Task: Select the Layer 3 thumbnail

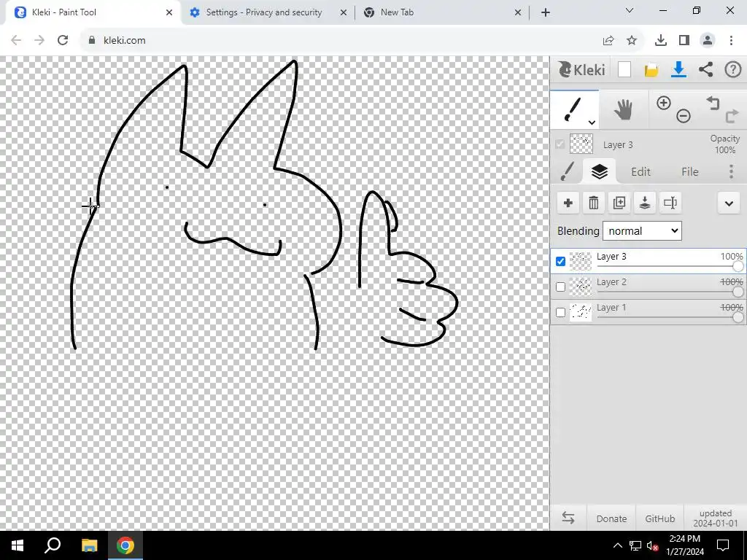Action: pyautogui.click(x=581, y=261)
